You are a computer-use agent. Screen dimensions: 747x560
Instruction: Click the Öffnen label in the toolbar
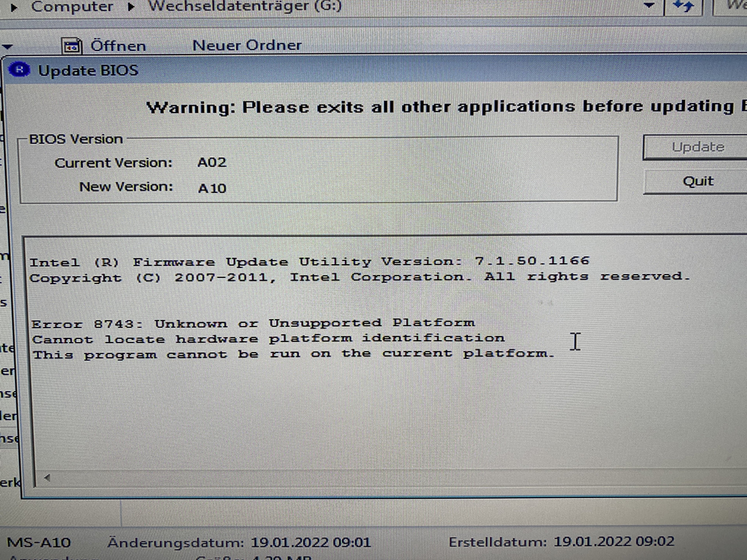(118, 46)
